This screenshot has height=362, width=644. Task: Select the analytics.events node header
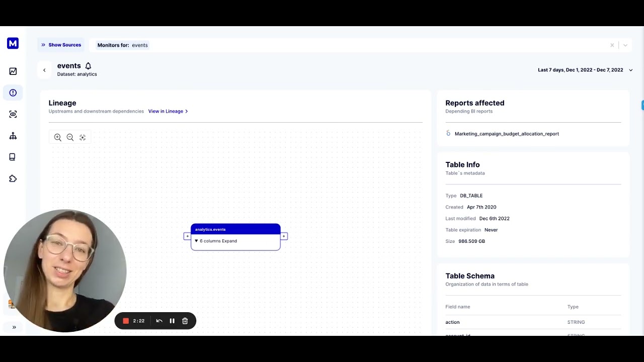click(235, 229)
